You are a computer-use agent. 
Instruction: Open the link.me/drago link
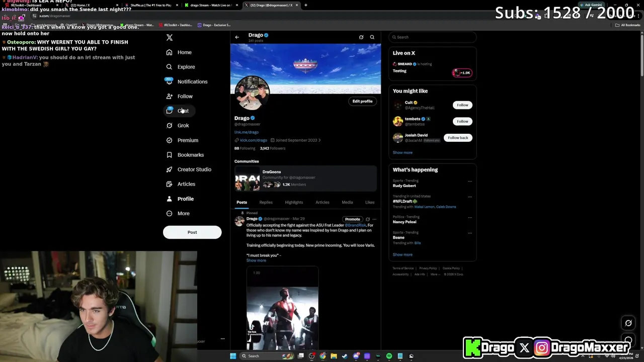pyautogui.click(x=247, y=132)
